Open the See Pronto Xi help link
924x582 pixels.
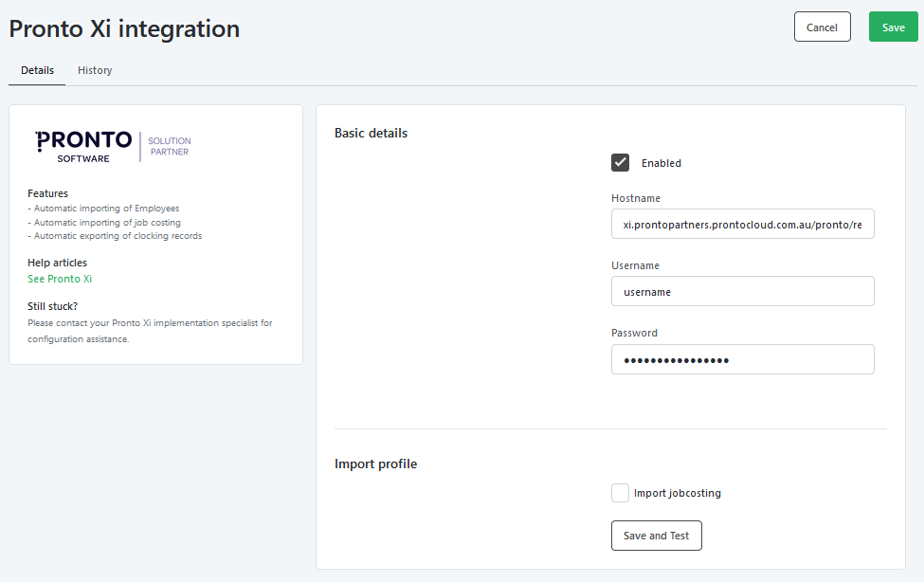point(60,279)
